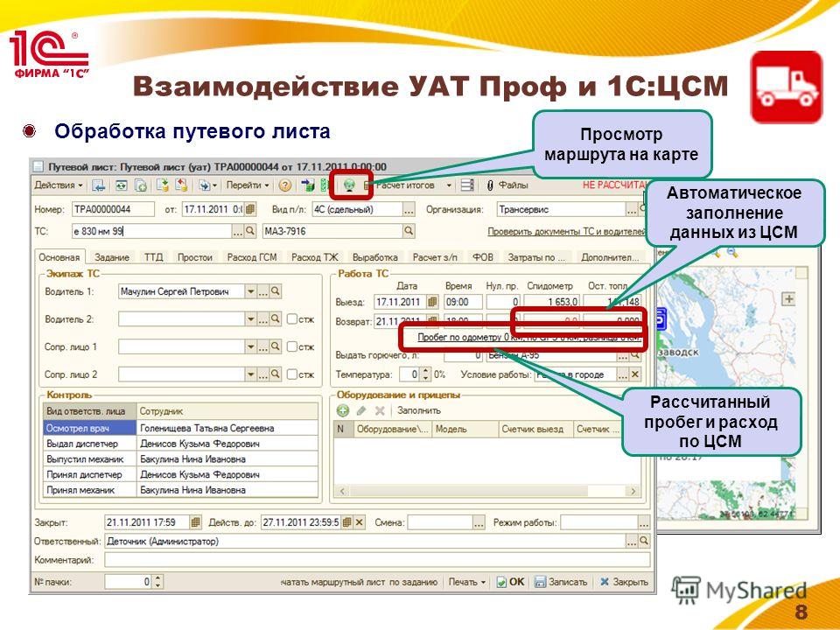Click the Записать save button

(x=562, y=582)
